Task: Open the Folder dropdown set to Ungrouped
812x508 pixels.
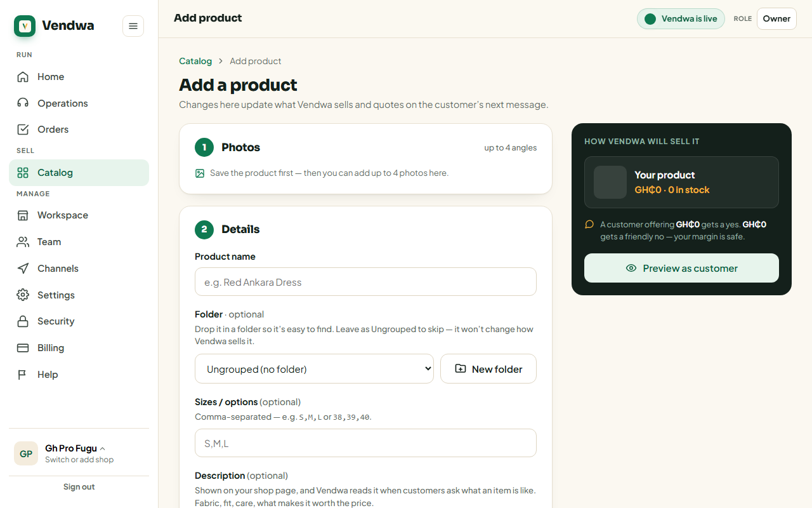Action: pos(314,369)
